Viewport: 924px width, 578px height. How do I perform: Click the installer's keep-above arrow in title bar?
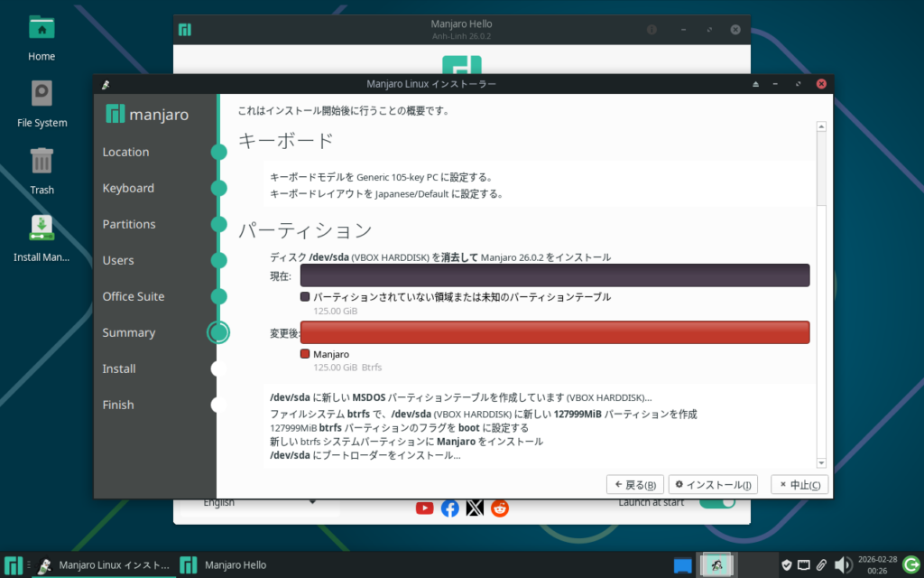(x=756, y=84)
